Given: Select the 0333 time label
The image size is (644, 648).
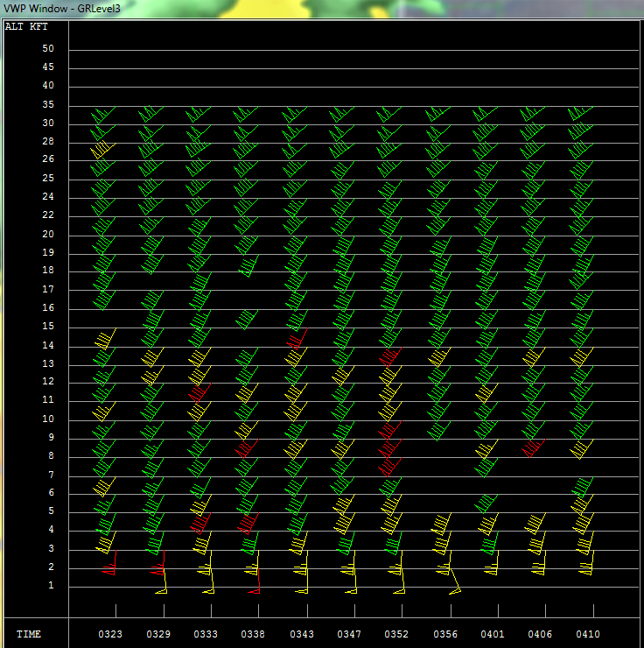Looking at the screenshot, I should tap(206, 634).
